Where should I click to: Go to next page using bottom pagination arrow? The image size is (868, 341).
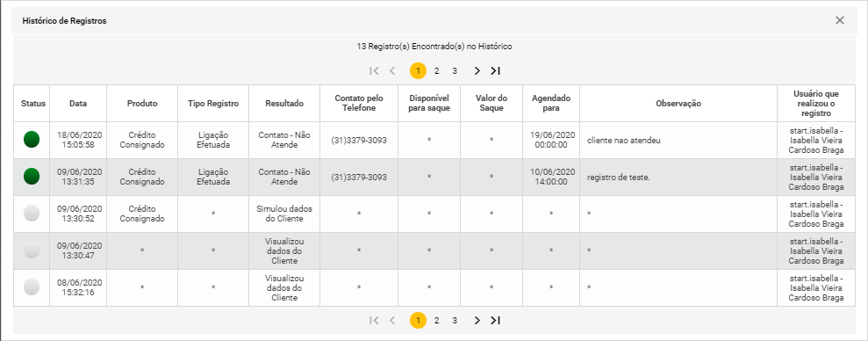[477, 320]
